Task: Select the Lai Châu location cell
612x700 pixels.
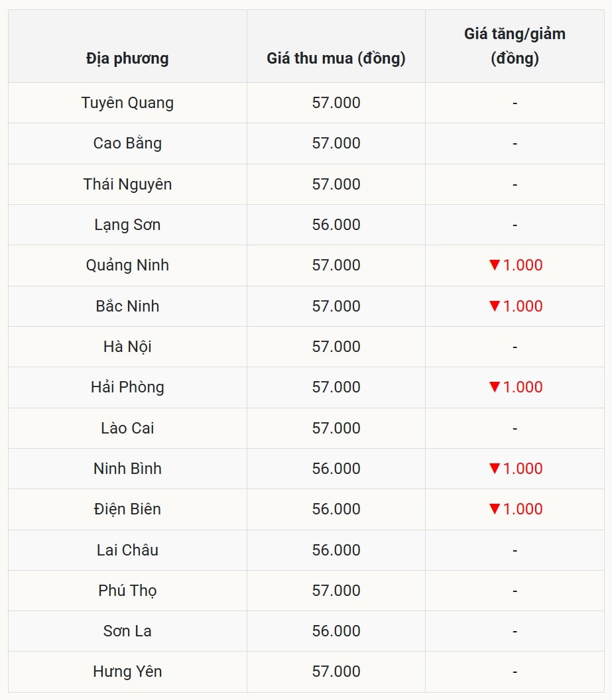Action: click(x=127, y=550)
